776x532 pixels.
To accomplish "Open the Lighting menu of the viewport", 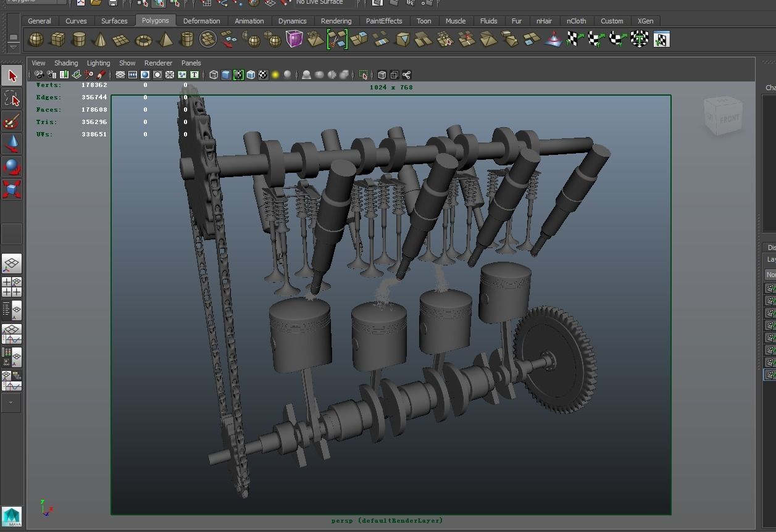I will tap(98, 62).
